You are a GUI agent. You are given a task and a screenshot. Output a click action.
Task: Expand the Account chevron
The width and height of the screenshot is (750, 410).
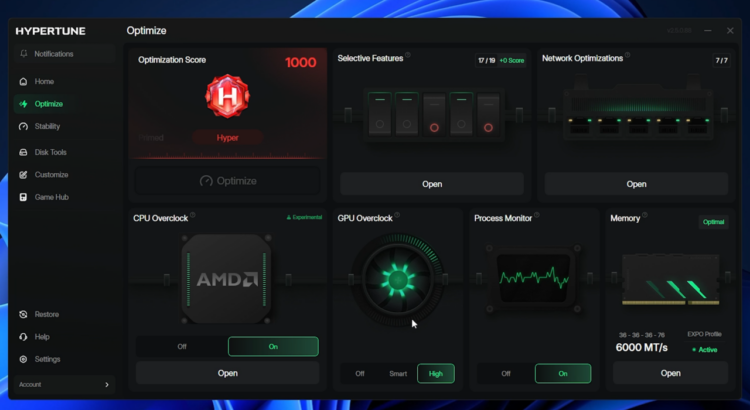tap(107, 385)
